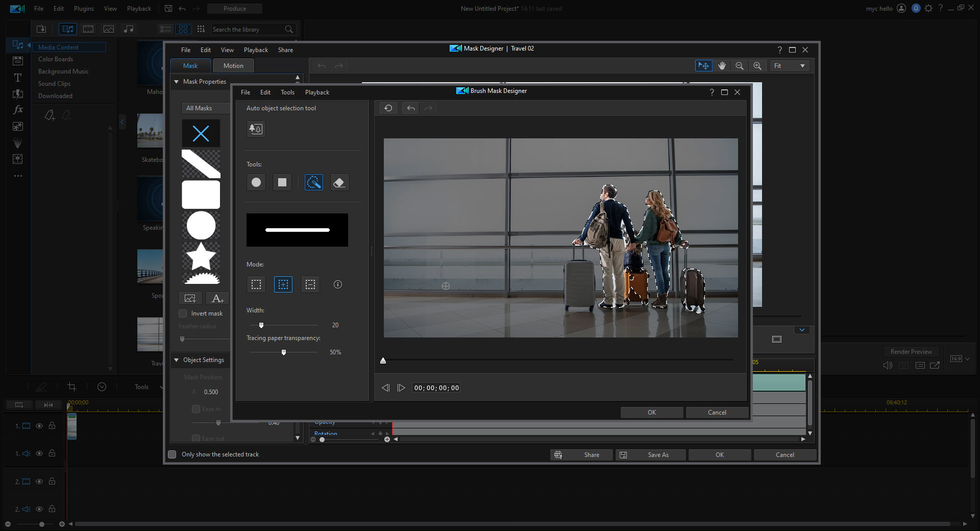Enable the Invert mask checkbox
980x531 pixels.
182,313
